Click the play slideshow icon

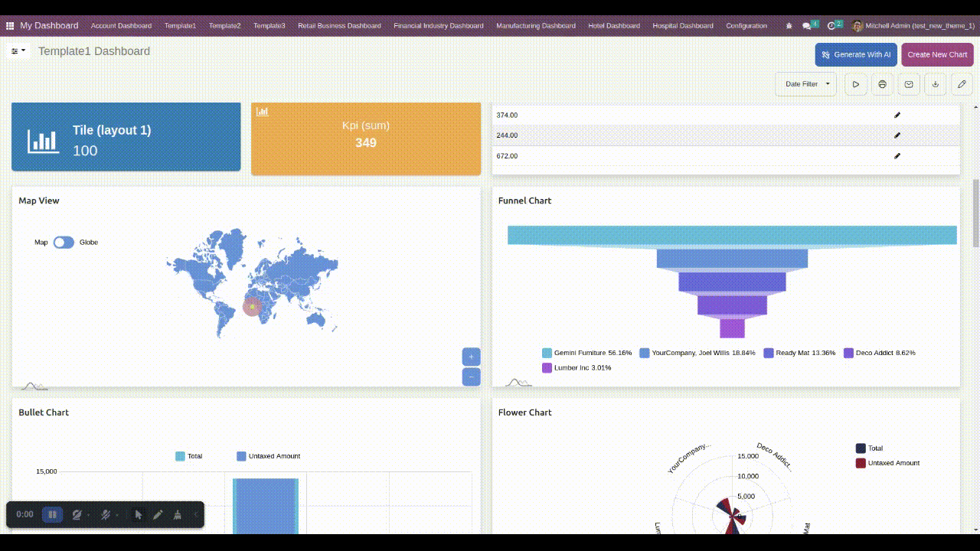(x=856, y=84)
